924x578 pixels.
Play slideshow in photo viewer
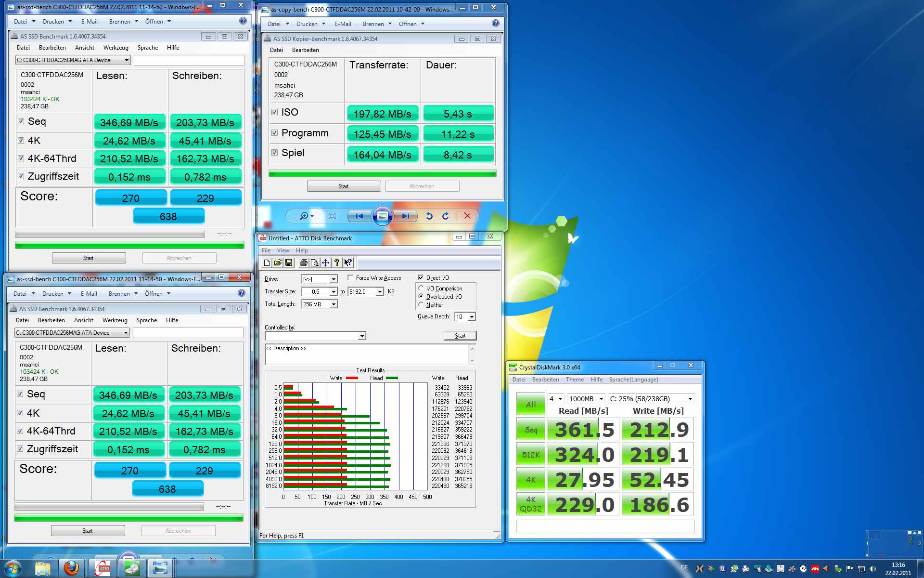pyautogui.click(x=382, y=216)
